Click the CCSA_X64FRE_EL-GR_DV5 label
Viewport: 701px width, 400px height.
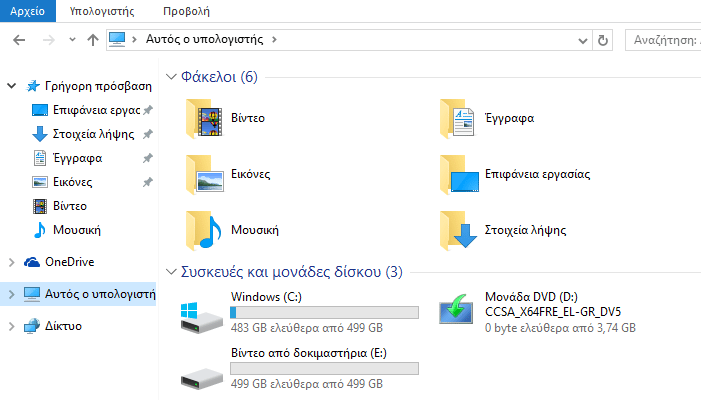(553, 312)
